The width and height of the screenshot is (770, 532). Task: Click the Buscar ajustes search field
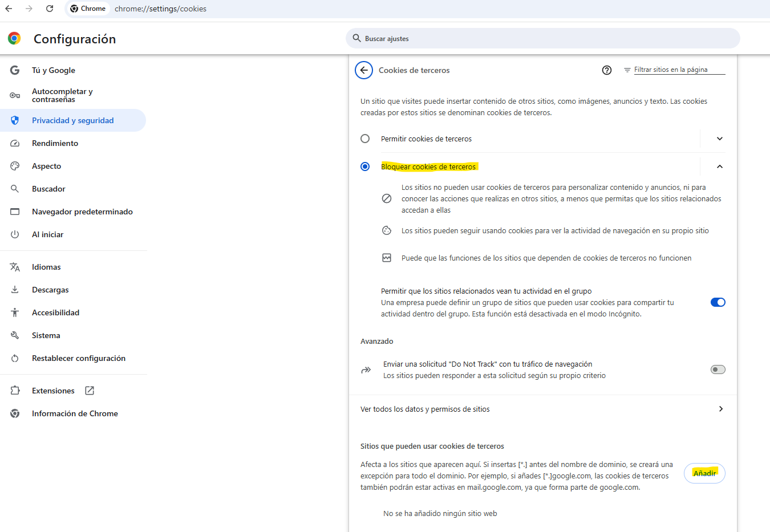[543, 38]
